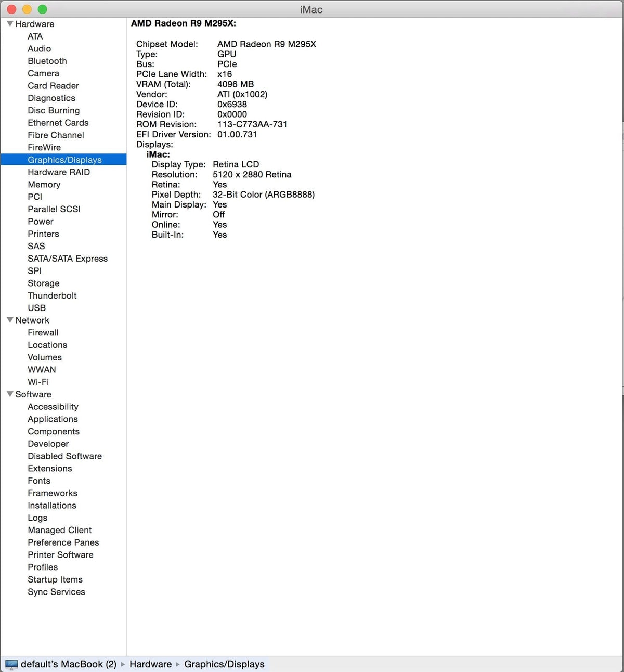Open Fonts information
The width and height of the screenshot is (624, 672).
39,481
